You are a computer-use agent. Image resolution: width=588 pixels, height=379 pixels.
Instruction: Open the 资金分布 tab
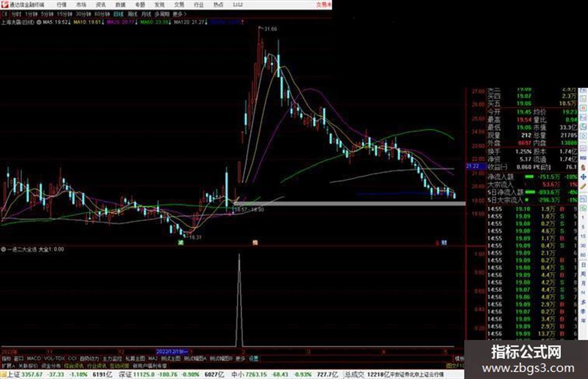pos(51,365)
